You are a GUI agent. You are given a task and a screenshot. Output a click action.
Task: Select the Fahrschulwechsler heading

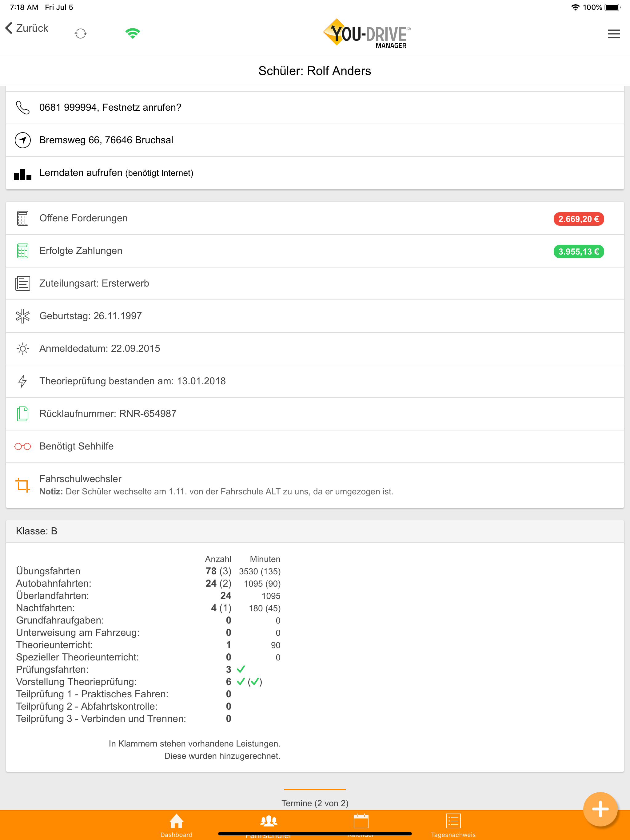point(80,479)
